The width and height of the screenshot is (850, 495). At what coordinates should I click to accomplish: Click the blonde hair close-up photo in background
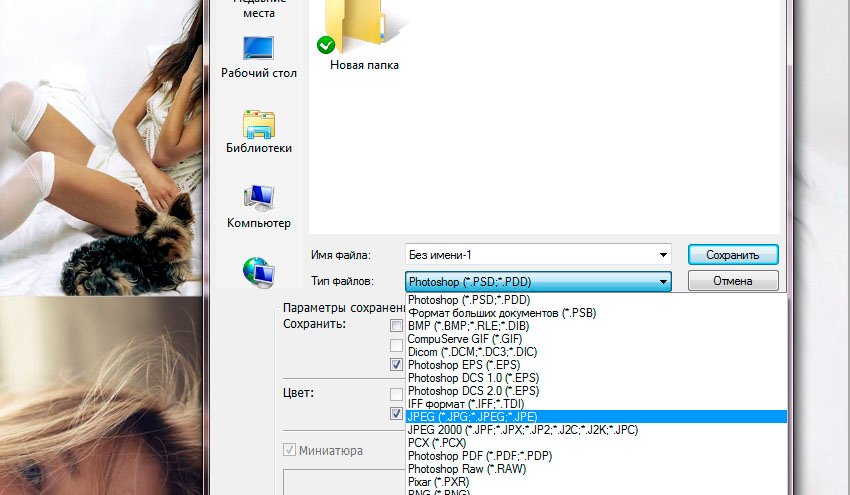(x=101, y=396)
